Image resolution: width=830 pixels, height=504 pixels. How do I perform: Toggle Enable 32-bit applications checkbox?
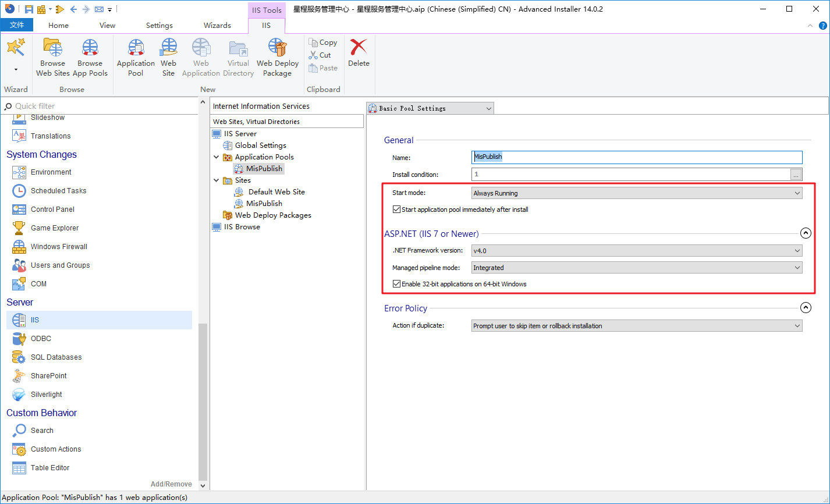(x=396, y=284)
